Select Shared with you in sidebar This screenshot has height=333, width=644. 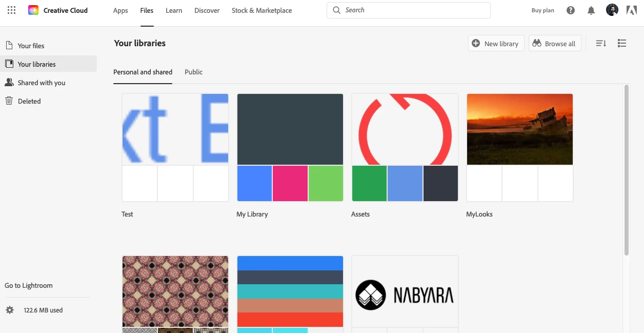point(48,83)
